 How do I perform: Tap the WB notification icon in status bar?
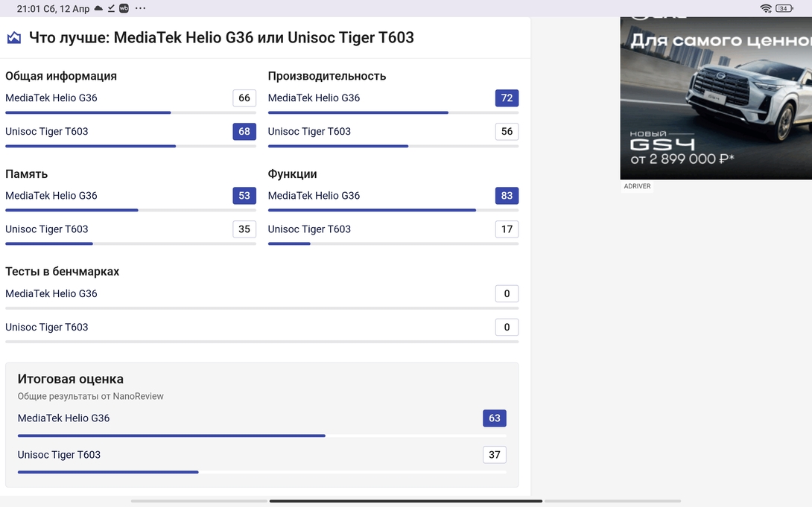[x=124, y=8]
